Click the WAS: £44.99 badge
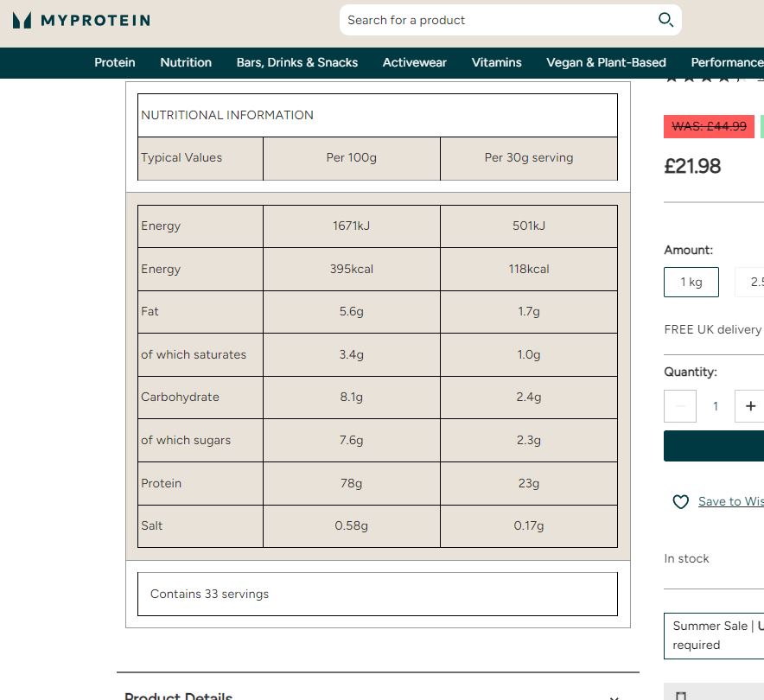Screen dimensions: 764x700 point(709,127)
